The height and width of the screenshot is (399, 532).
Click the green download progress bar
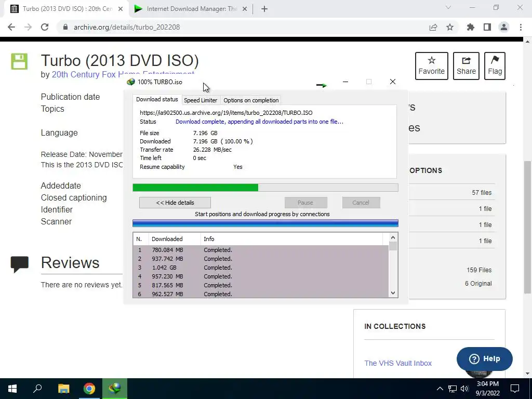265,188
